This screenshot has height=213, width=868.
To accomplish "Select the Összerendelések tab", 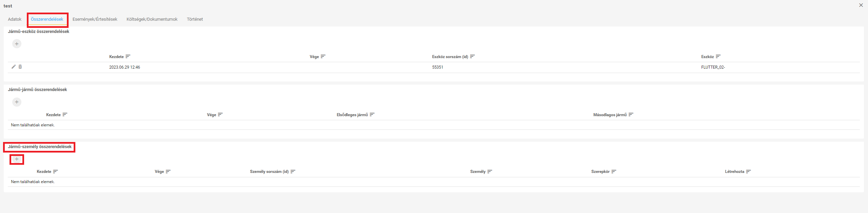I will (47, 19).
